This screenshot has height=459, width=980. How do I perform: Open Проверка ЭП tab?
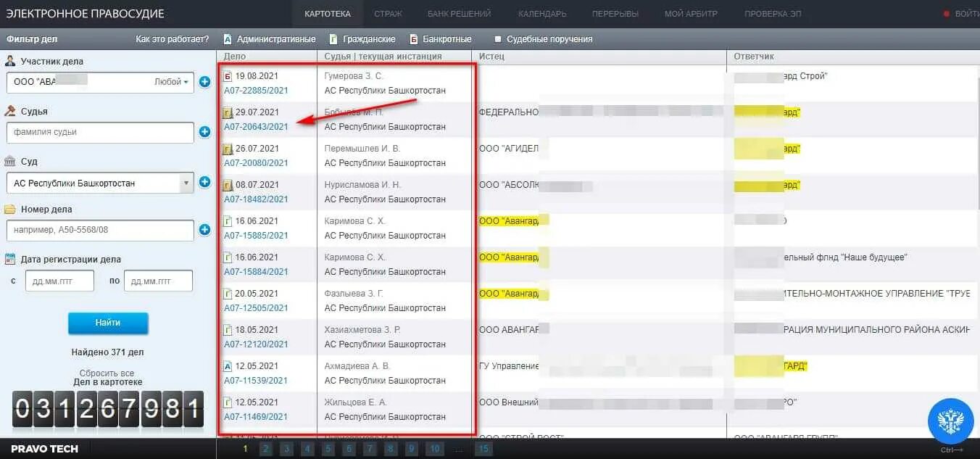(773, 14)
